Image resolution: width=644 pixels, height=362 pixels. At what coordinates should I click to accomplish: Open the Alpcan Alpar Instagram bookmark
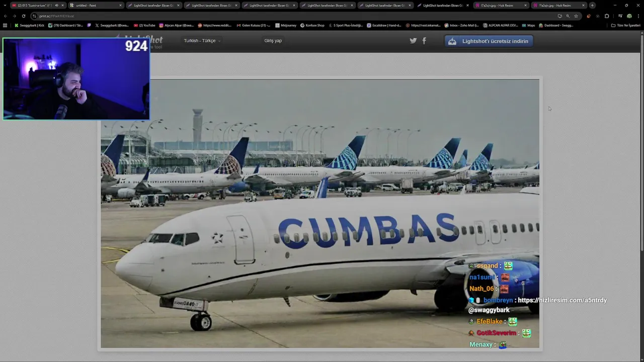click(x=176, y=25)
